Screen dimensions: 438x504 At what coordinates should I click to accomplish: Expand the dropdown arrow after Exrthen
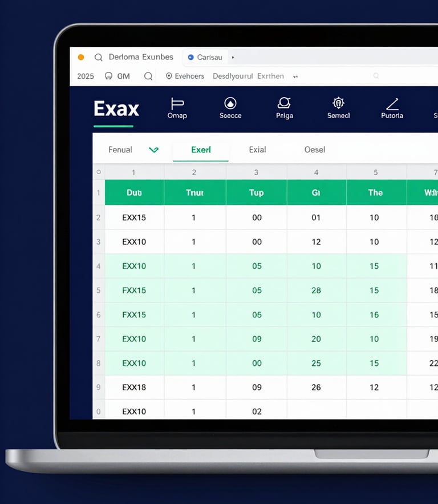coord(295,77)
